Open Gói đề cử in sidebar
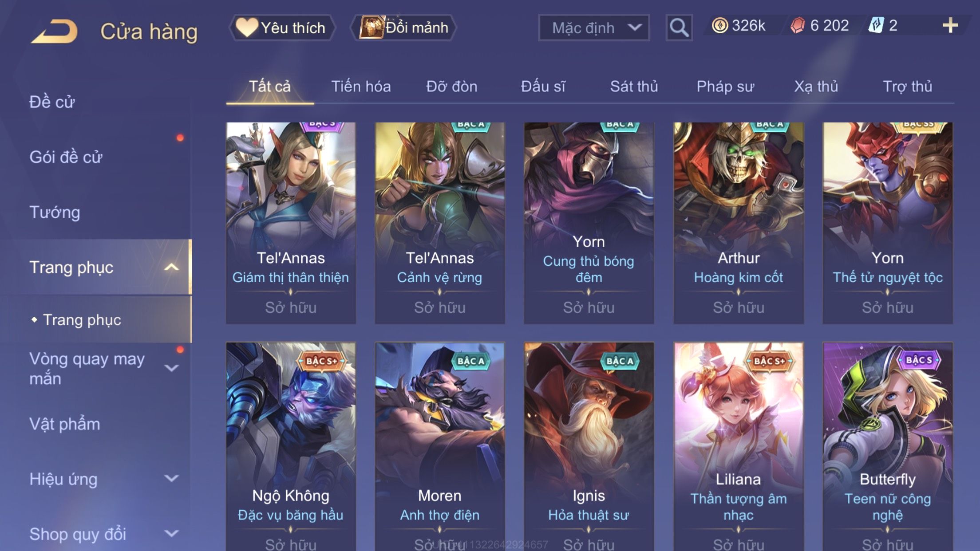The image size is (980, 551). pos(66,157)
